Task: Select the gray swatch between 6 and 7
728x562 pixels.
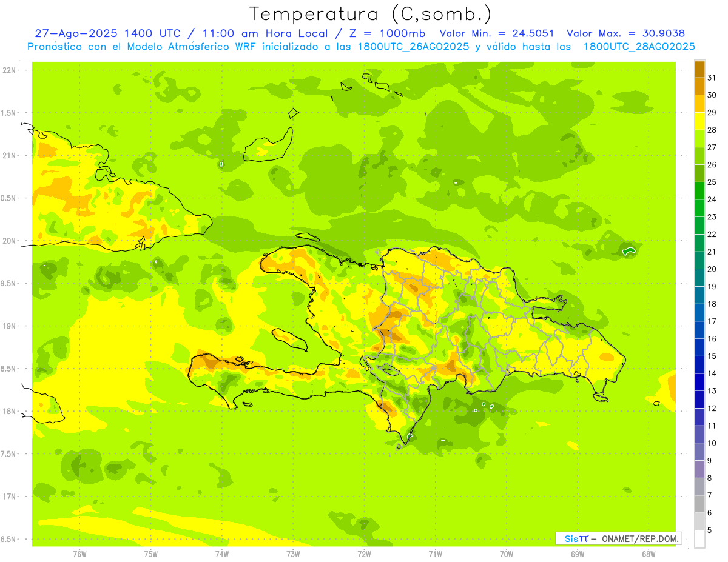Action: [699, 504]
